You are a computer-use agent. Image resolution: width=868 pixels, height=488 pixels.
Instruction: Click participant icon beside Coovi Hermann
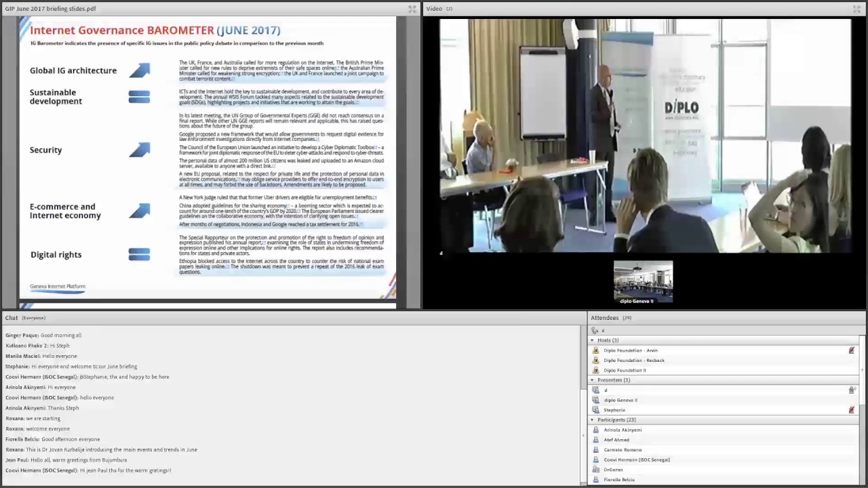tap(596, 460)
